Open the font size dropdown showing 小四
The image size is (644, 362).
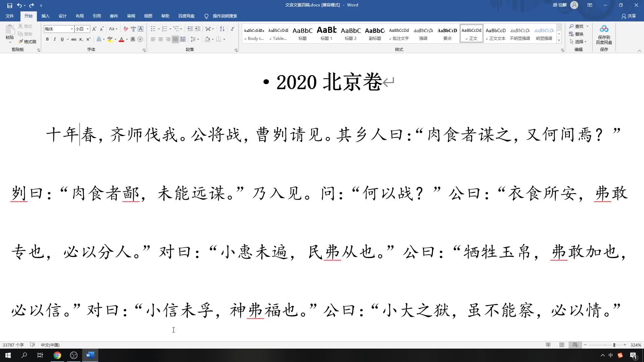[88, 29]
